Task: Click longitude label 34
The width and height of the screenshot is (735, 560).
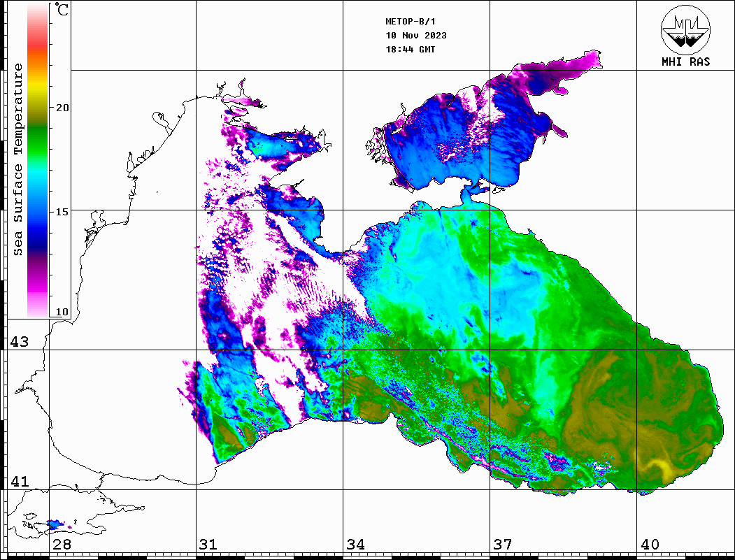Action: (x=355, y=544)
